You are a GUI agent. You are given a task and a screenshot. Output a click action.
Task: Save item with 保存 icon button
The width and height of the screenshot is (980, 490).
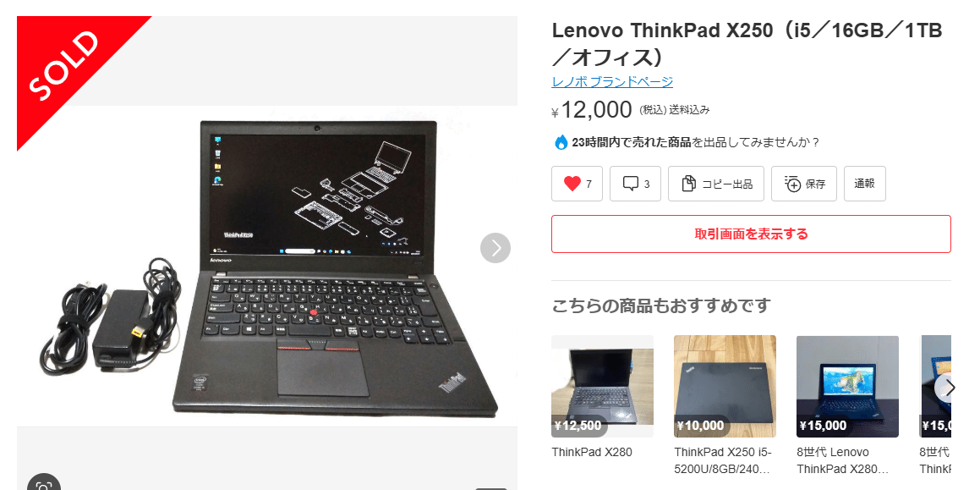804,184
